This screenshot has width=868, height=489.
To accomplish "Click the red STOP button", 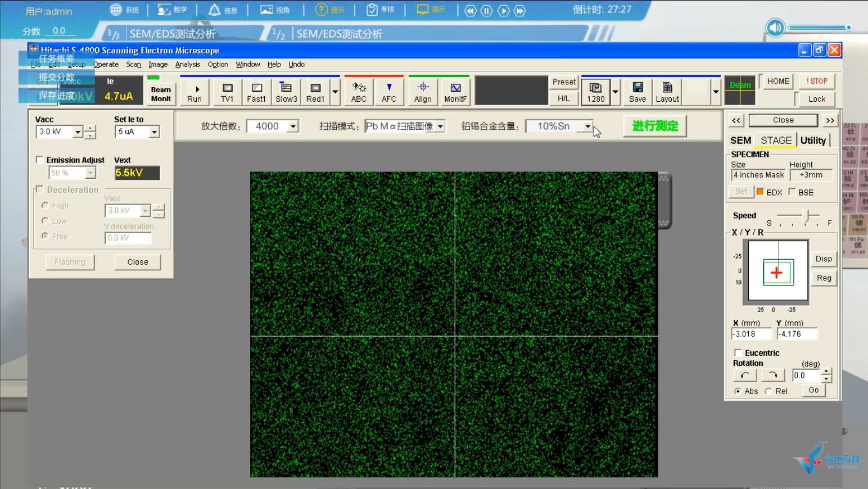I will 817,81.
